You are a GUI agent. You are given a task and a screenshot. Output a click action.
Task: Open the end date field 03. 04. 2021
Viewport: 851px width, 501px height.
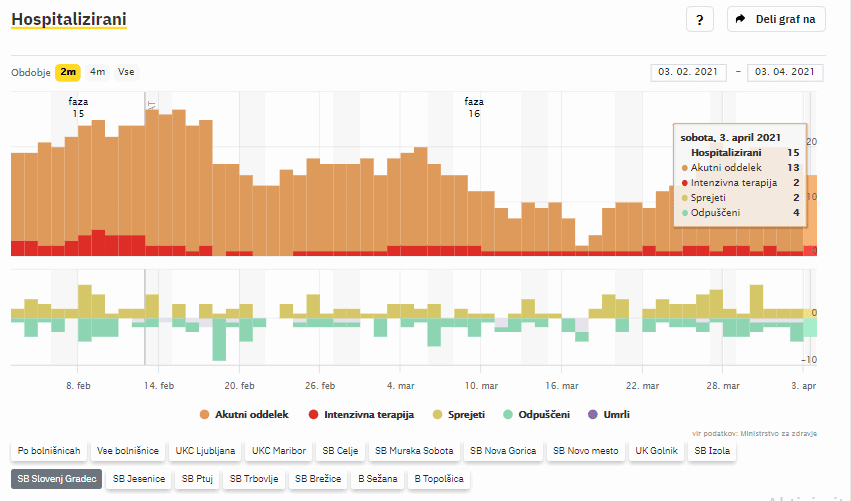coord(787,72)
